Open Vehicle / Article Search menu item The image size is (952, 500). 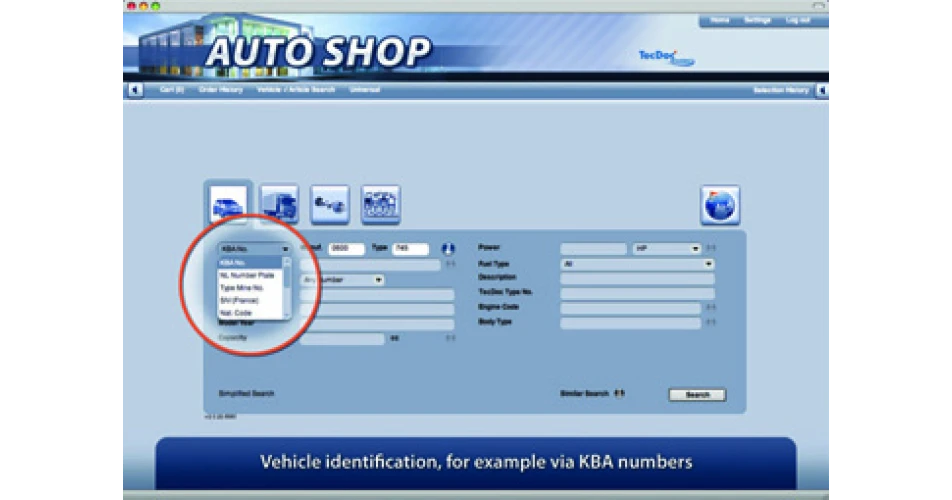pos(296,90)
